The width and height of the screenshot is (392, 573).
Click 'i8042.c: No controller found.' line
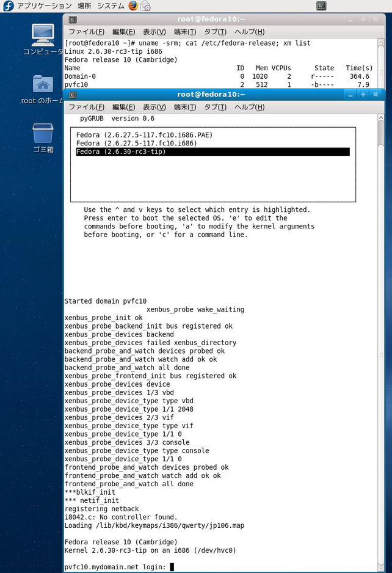[120, 517]
